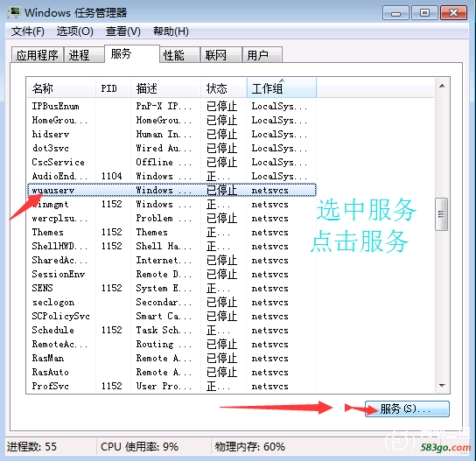Select the RasAuto service row

[171, 372]
